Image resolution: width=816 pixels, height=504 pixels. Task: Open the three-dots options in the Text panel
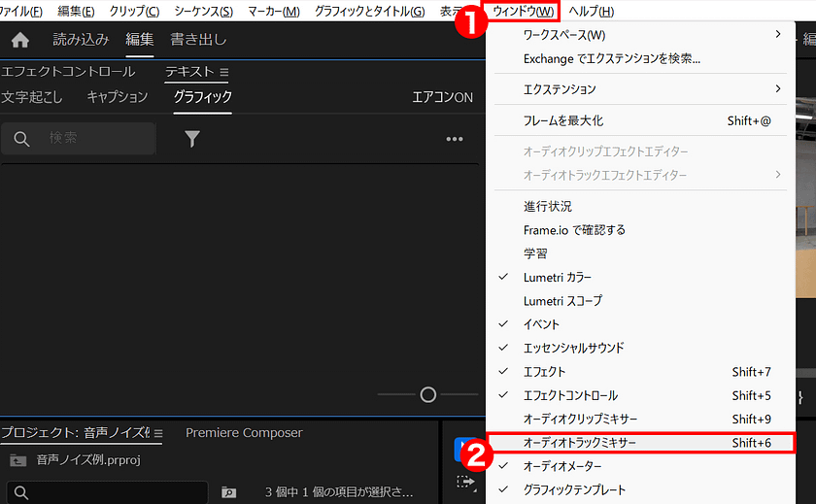454,139
